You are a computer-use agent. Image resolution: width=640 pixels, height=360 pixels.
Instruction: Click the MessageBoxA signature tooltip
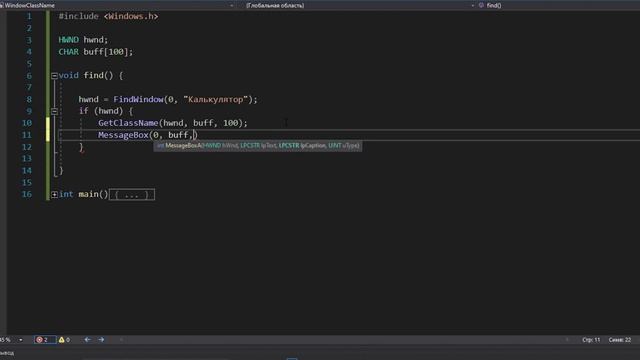pyautogui.click(x=258, y=145)
